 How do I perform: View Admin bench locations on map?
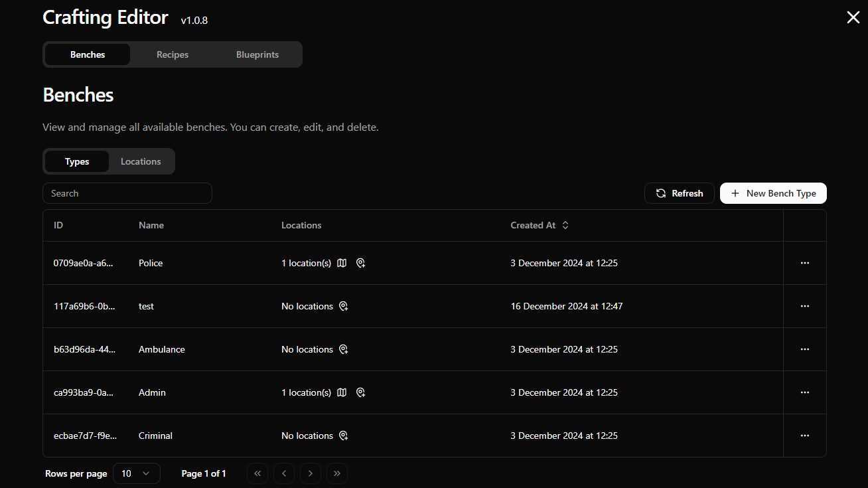pyautogui.click(x=342, y=392)
